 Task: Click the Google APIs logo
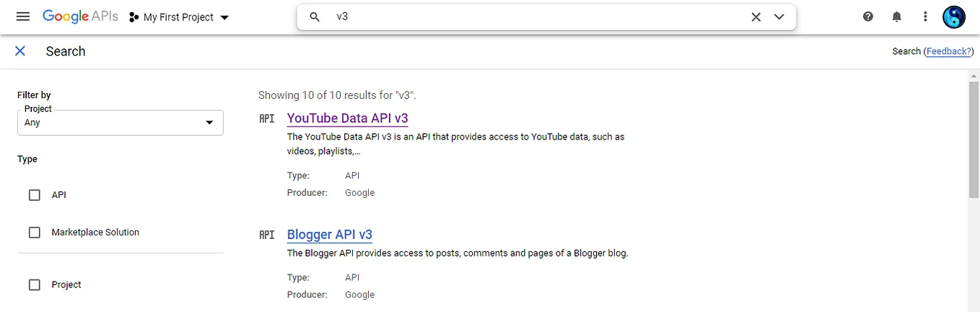tap(80, 17)
